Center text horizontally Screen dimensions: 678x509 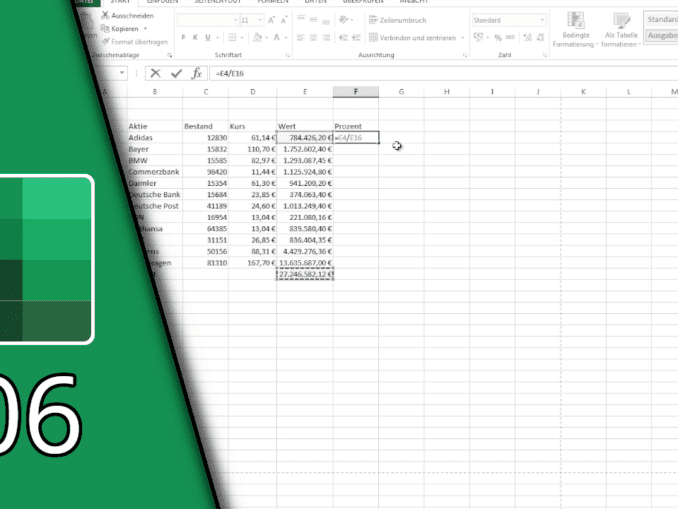point(313,38)
